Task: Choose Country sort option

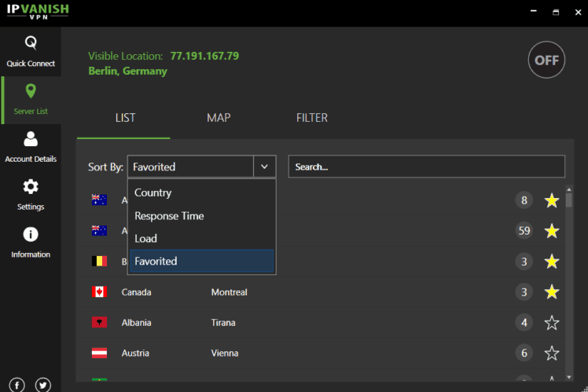Action: tap(202, 192)
